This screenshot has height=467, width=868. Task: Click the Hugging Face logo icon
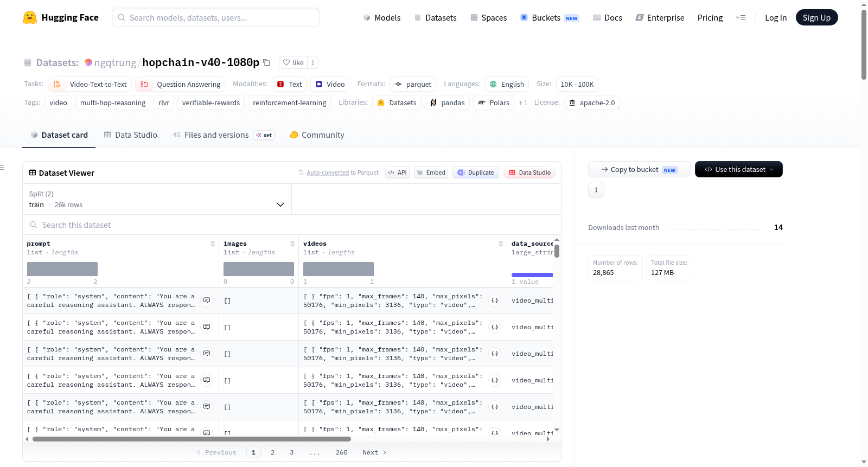30,17
